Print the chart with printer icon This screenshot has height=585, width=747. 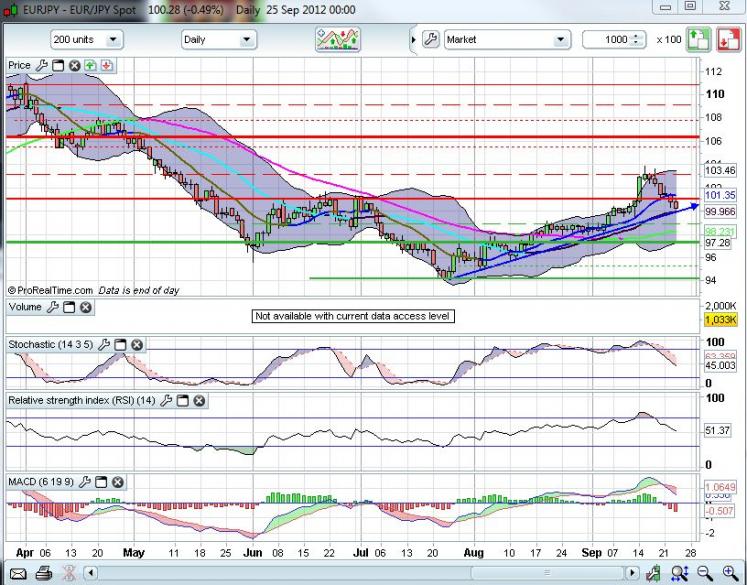click(44, 573)
